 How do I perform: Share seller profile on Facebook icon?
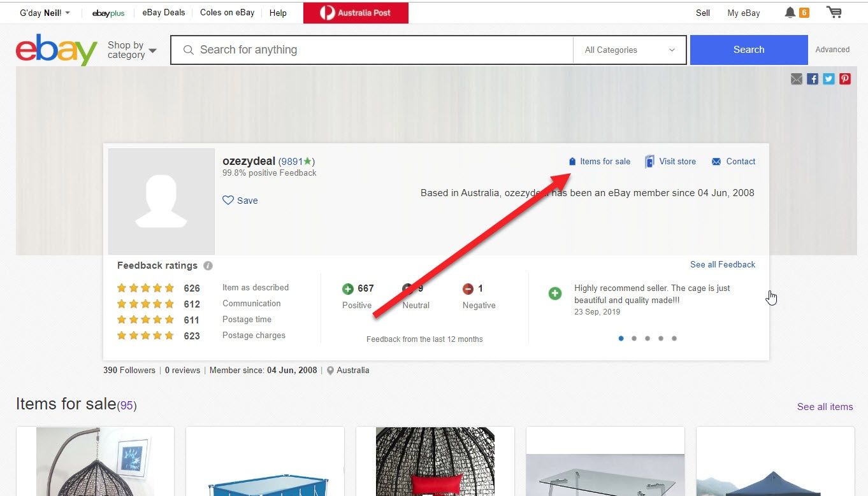pos(813,79)
